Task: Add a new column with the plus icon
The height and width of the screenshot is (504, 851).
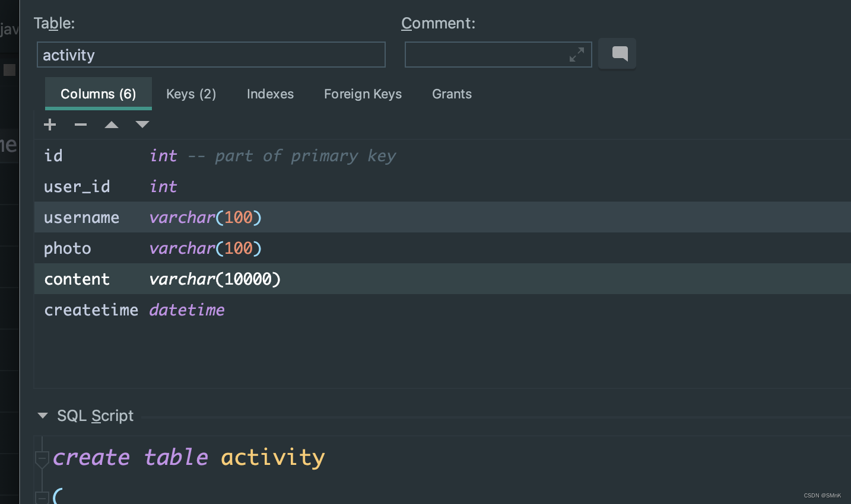Action: point(50,125)
